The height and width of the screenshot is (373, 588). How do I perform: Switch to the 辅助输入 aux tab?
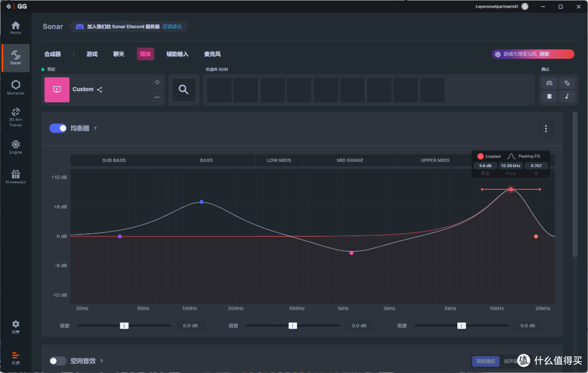tap(177, 54)
